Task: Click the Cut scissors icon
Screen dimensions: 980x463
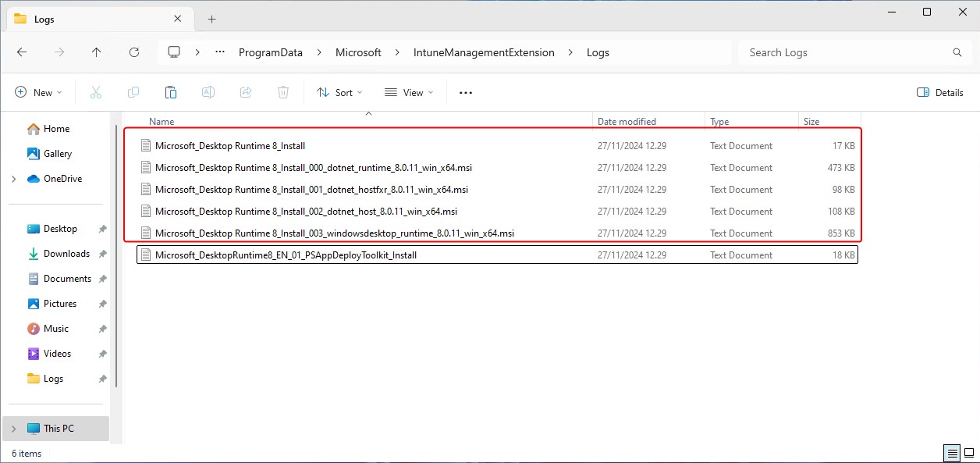Action: [96, 92]
